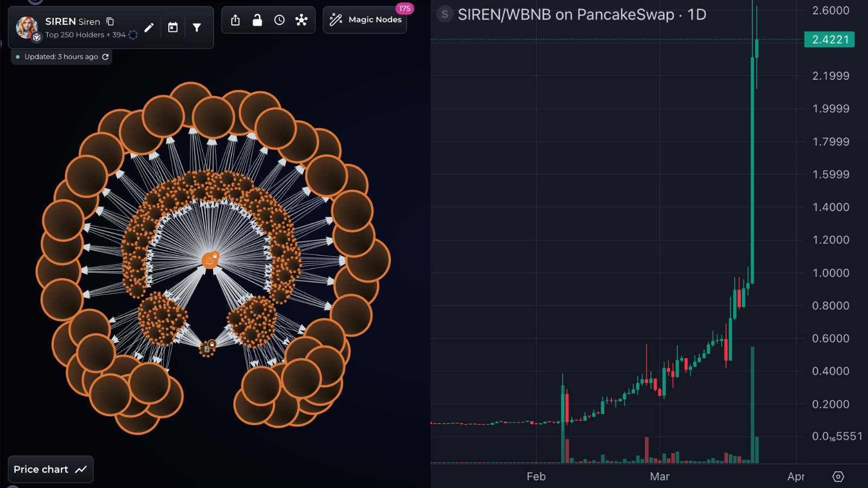Image resolution: width=868 pixels, height=488 pixels.
Task: Click the SIREN/WBNB on PancakeSwap chart title
Action: coord(582,15)
